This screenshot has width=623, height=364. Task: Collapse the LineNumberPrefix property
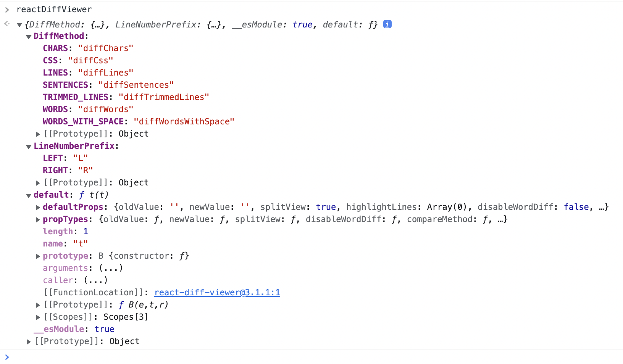(29, 147)
